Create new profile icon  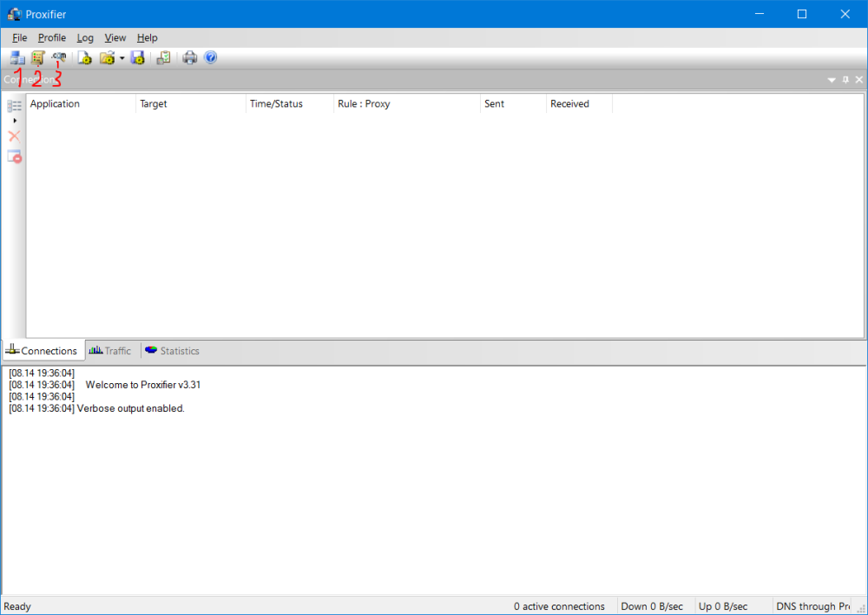[x=84, y=57]
